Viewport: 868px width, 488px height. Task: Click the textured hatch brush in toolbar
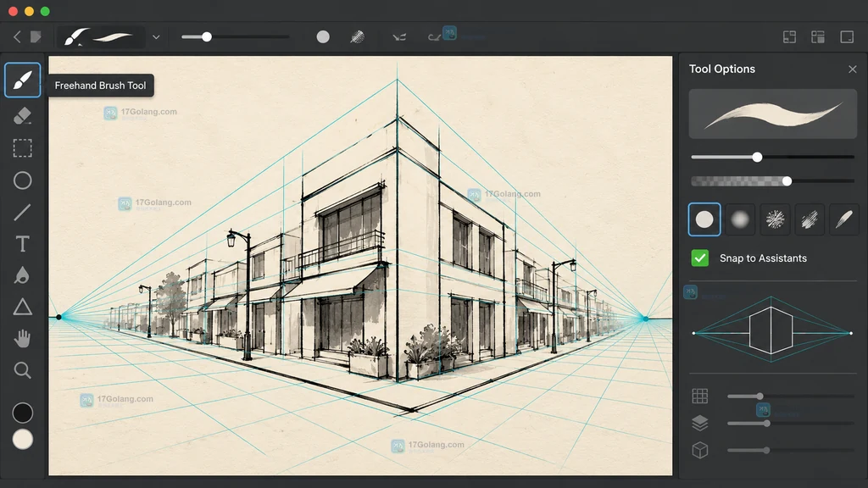[358, 37]
